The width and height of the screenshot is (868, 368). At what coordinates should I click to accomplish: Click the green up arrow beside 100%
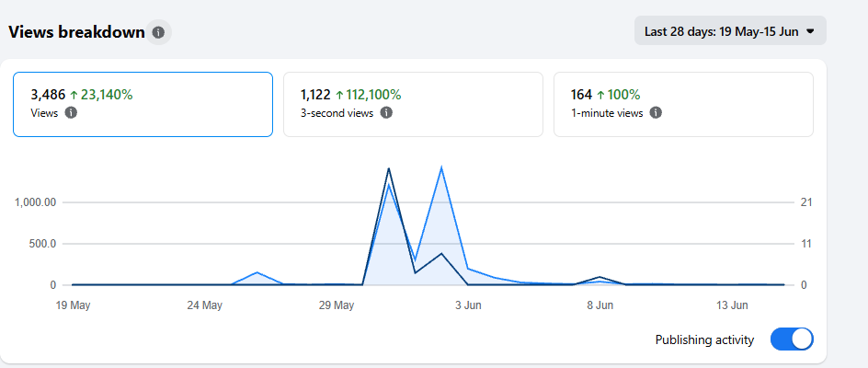pos(600,96)
